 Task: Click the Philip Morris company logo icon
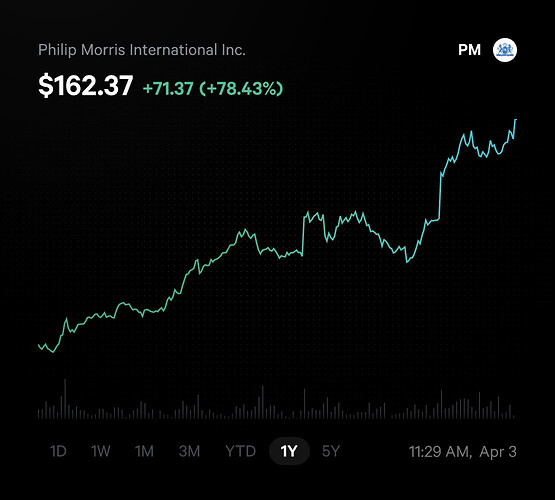(x=505, y=50)
